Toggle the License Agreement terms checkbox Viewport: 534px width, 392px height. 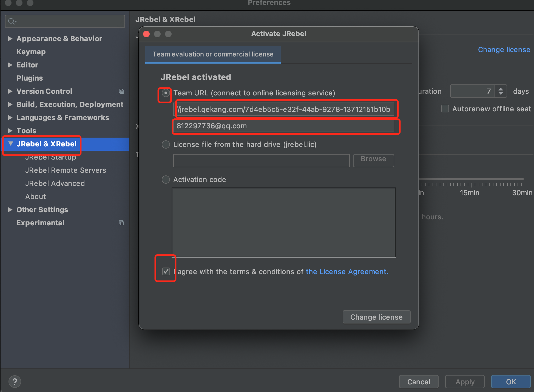pyautogui.click(x=166, y=271)
